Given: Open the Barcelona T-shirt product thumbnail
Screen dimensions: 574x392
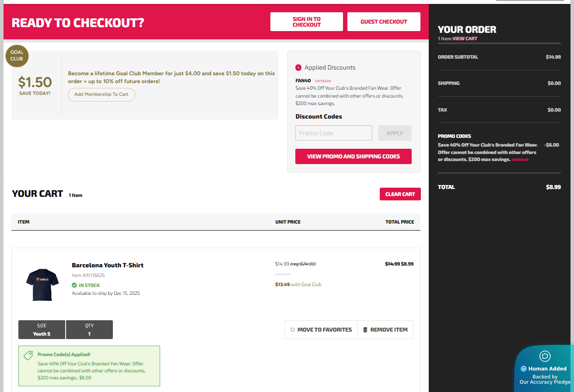Looking at the screenshot, I should click(x=42, y=284).
